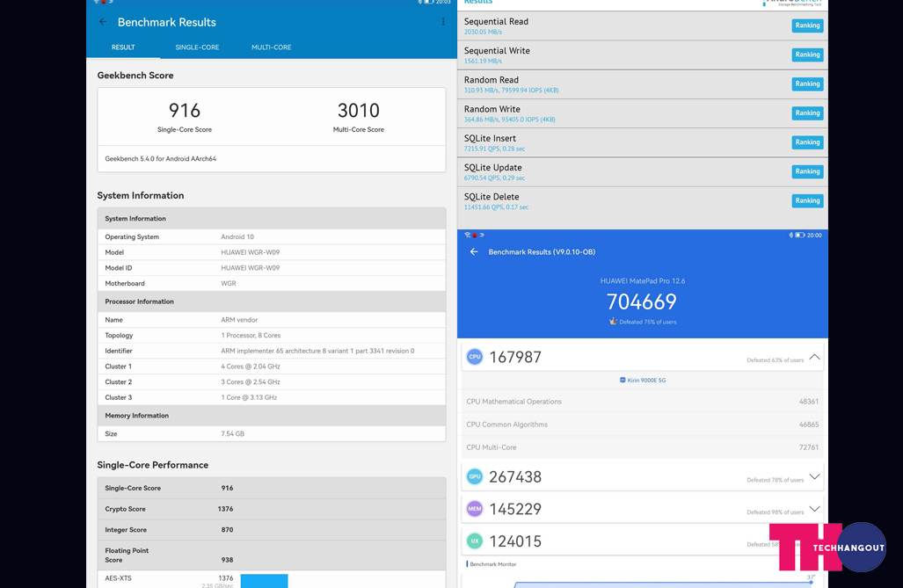Select the CPU Multi-Core row showing 72761

642,447
